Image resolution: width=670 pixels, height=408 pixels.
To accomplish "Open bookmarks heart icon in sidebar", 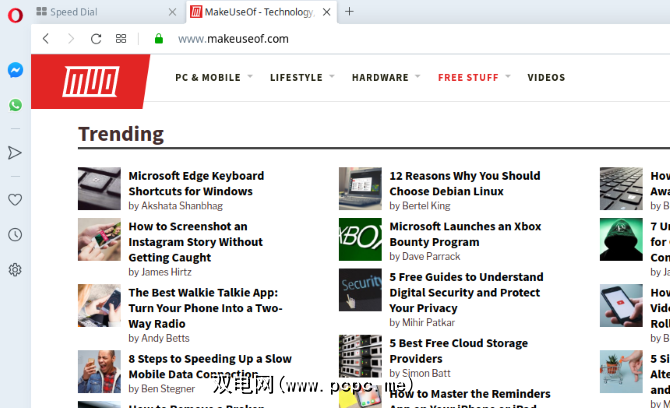I will (15, 200).
